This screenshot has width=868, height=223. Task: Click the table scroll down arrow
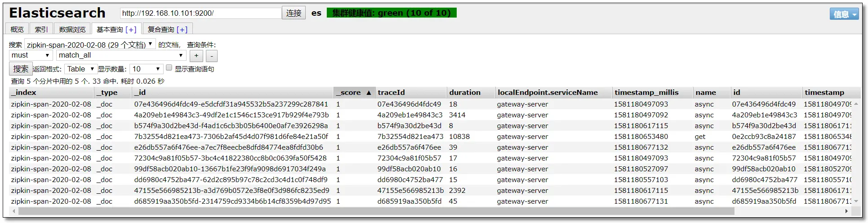point(856,201)
